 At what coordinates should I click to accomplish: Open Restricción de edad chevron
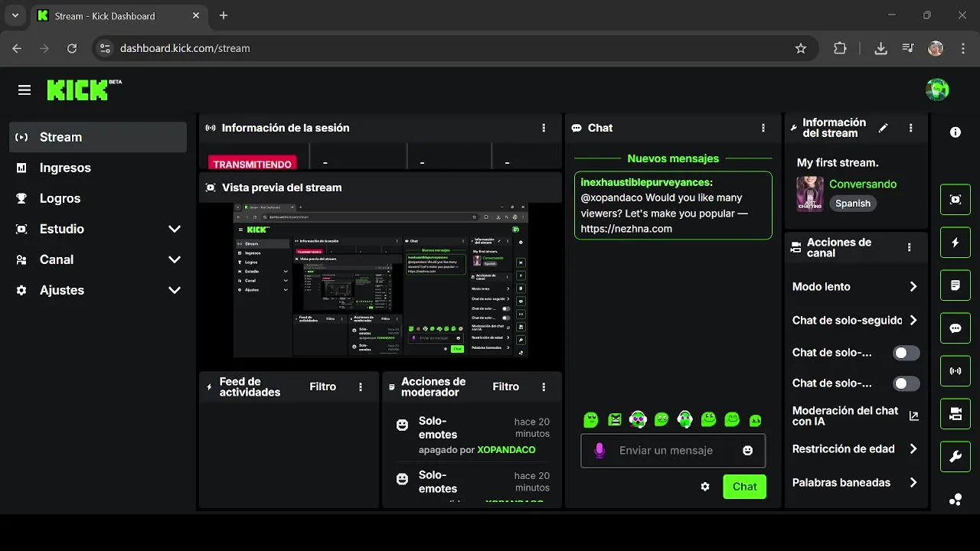coord(913,449)
